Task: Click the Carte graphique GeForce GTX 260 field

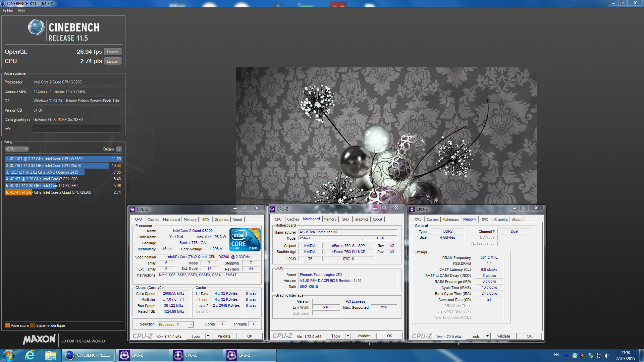Action: click(x=77, y=120)
